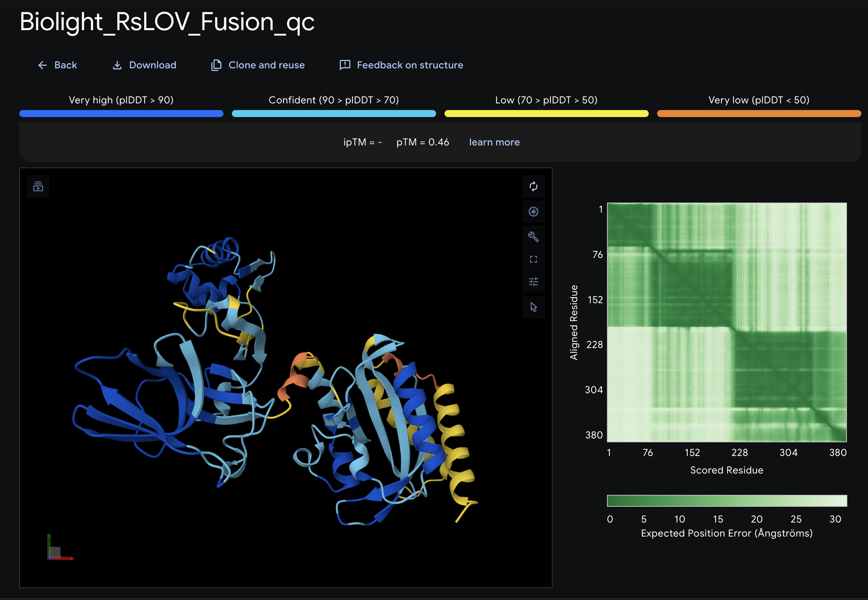The width and height of the screenshot is (868, 600).
Task: Go Back to previous page
Action: [58, 65]
